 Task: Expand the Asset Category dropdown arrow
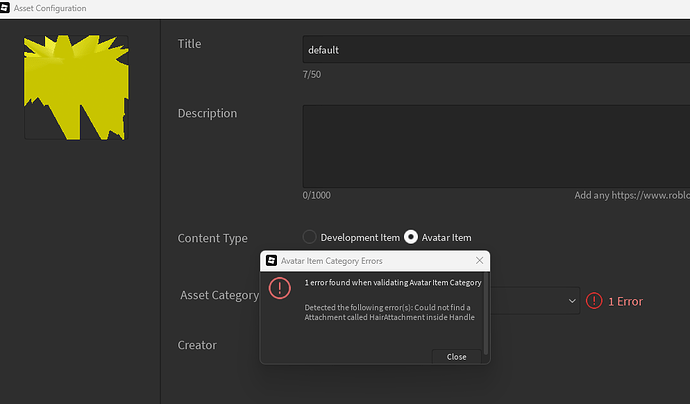(x=572, y=300)
